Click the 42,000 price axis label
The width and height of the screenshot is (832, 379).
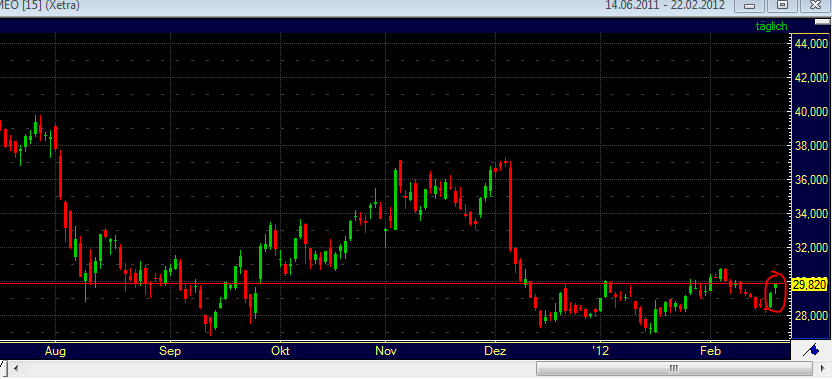tap(811, 77)
